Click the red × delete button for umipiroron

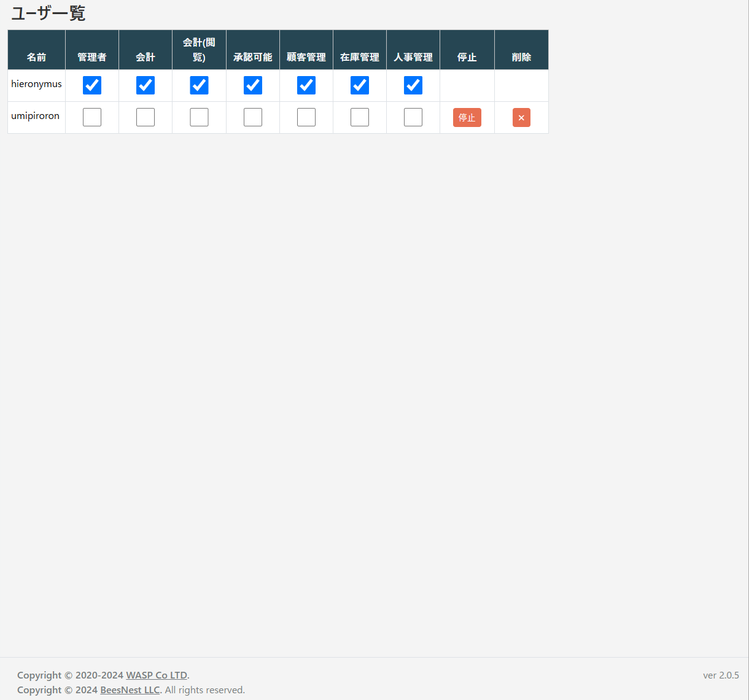(x=521, y=118)
